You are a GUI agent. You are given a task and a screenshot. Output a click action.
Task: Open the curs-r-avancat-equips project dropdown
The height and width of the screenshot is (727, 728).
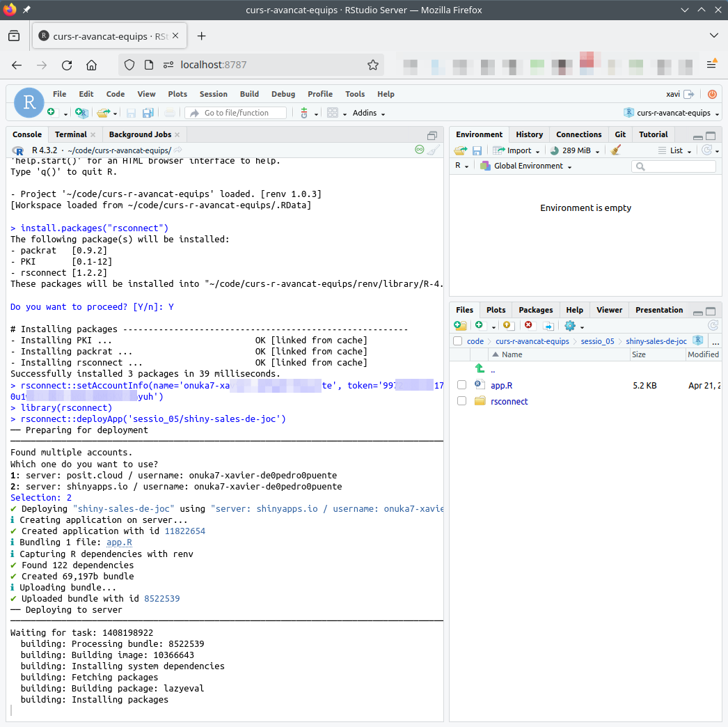click(x=672, y=113)
